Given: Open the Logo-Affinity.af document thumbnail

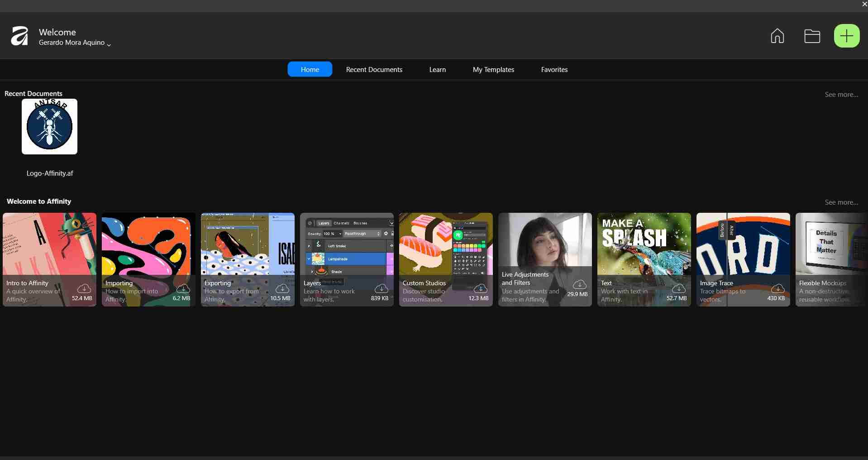Looking at the screenshot, I should pos(50,127).
